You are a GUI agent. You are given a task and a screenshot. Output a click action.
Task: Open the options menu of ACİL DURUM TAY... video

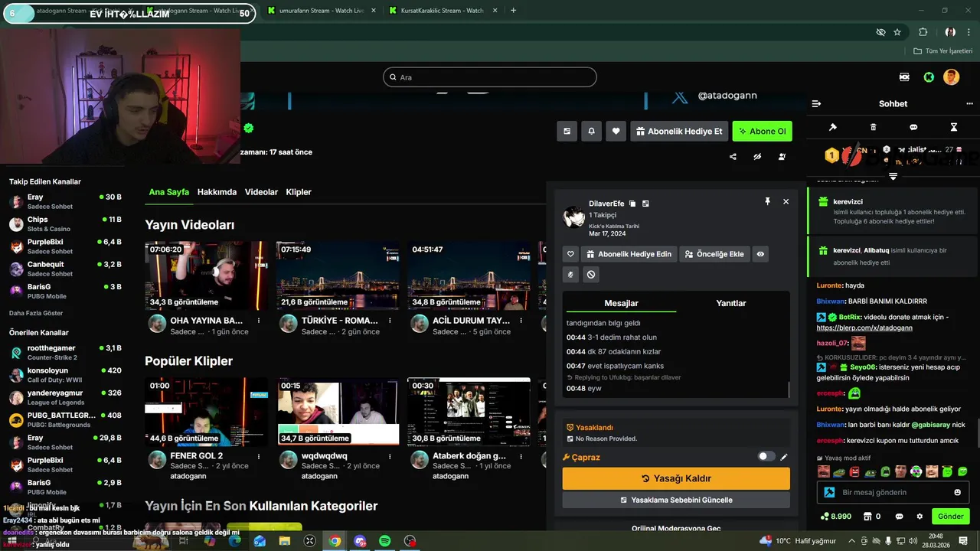(521, 321)
